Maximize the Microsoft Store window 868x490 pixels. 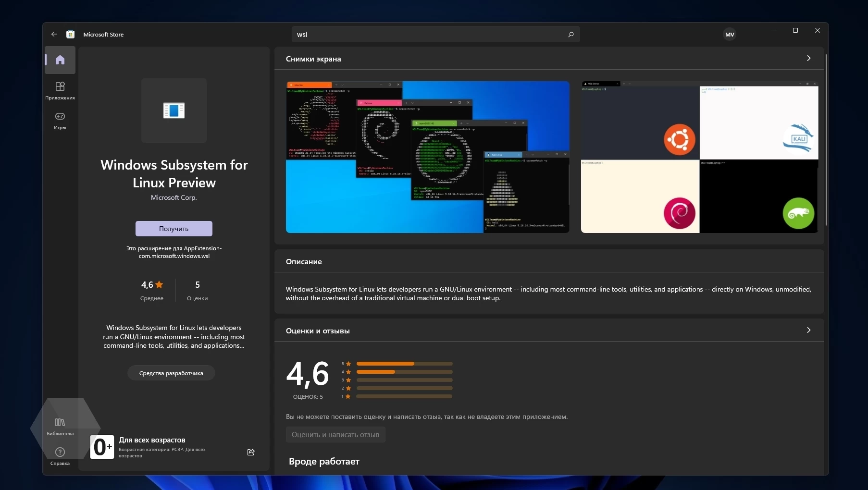tap(795, 30)
